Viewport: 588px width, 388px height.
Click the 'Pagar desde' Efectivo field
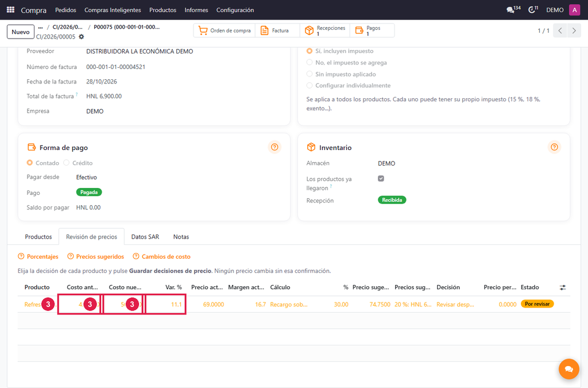coord(86,177)
